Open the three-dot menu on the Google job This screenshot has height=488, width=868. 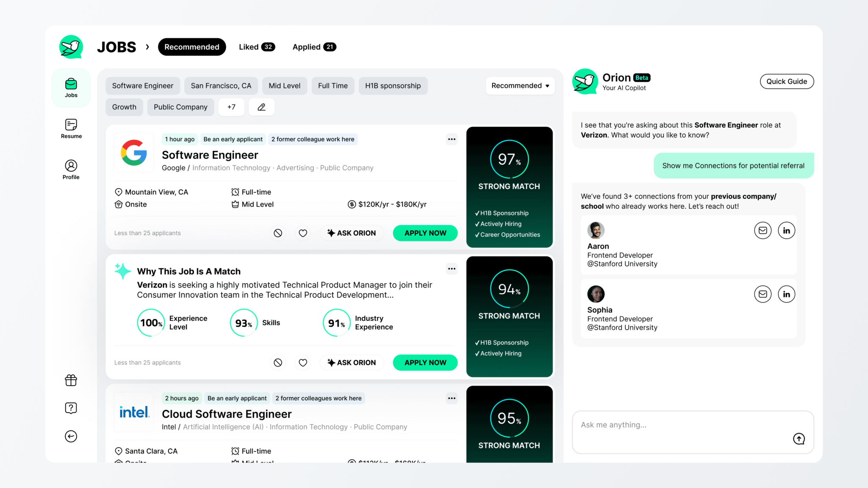451,139
